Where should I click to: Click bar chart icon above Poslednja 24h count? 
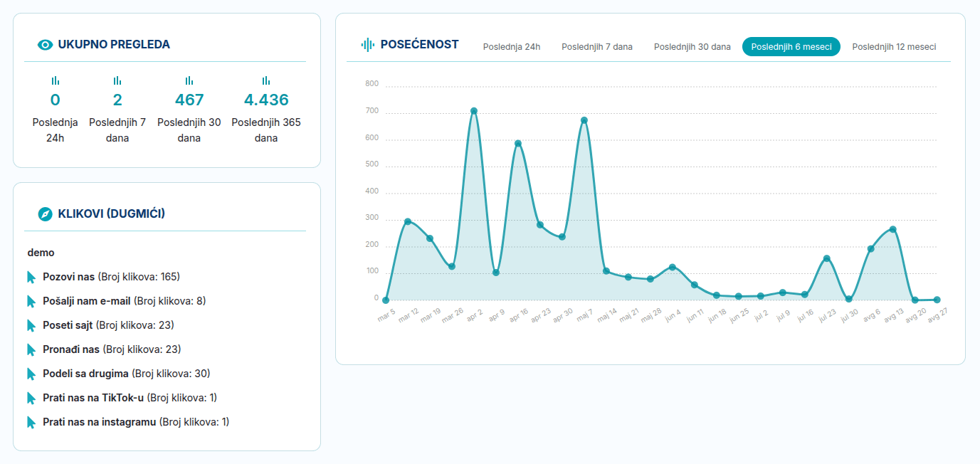56,81
